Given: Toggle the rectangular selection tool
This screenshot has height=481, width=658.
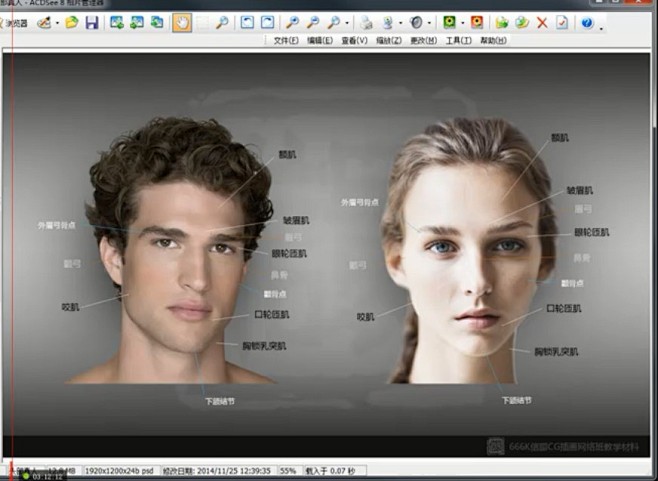Looking at the screenshot, I should tap(202, 22).
